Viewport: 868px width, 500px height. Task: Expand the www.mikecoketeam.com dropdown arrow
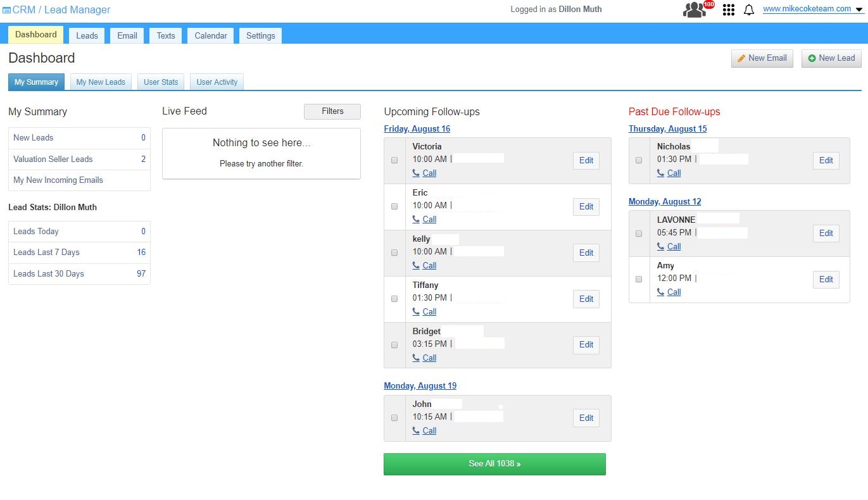[859, 10]
